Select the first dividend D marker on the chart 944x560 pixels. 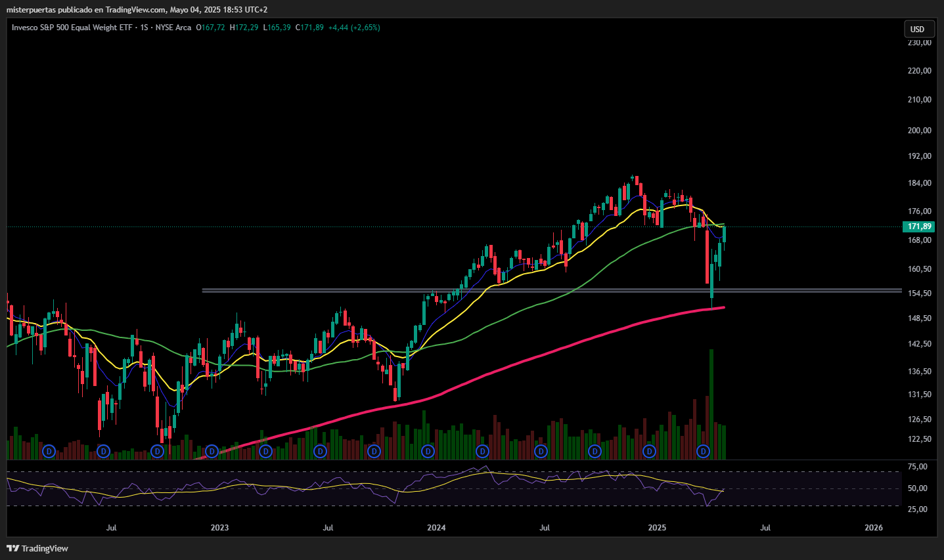[49, 451]
